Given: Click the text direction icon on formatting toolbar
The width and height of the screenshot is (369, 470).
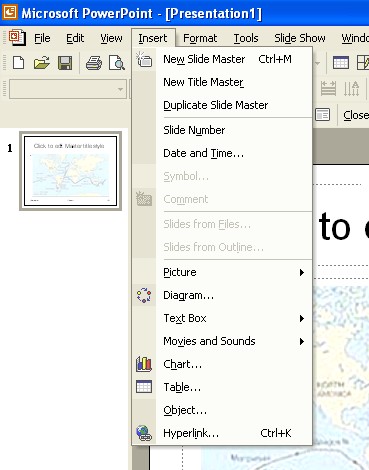Looking at the screenshot, I should click(x=351, y=89).
